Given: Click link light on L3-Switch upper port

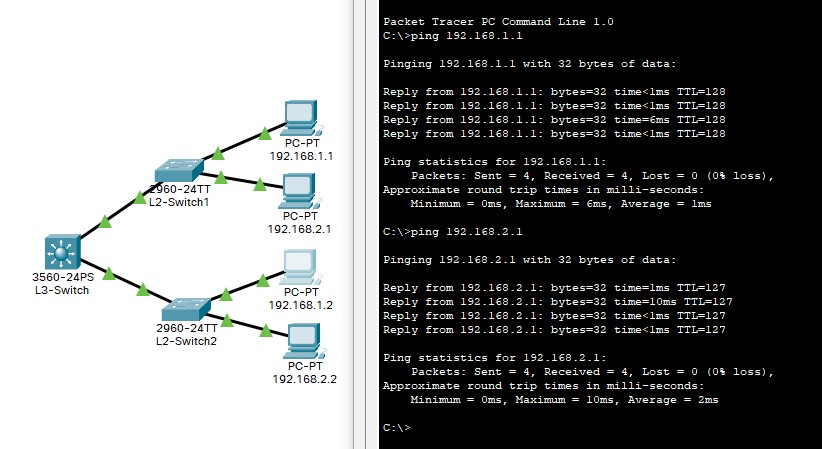Looking at the screenshot, I should 105,221.
